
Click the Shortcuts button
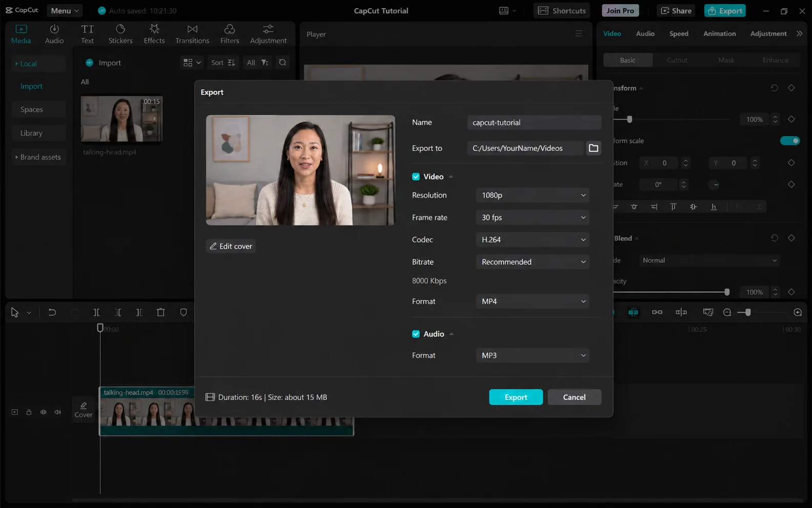click(x=562, y=11)
